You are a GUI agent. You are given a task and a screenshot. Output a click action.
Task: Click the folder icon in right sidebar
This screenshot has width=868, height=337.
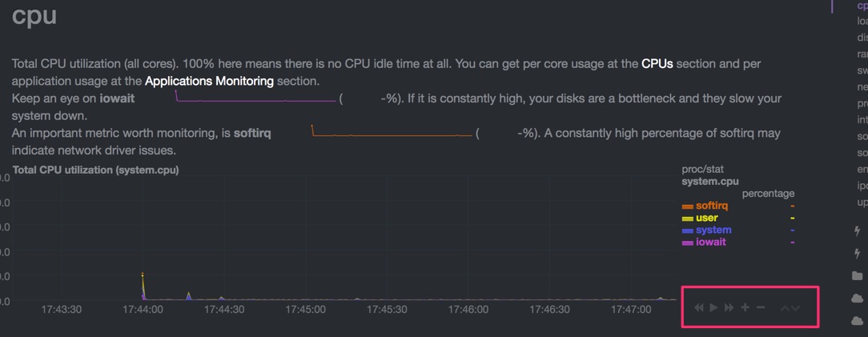[857, 275]
